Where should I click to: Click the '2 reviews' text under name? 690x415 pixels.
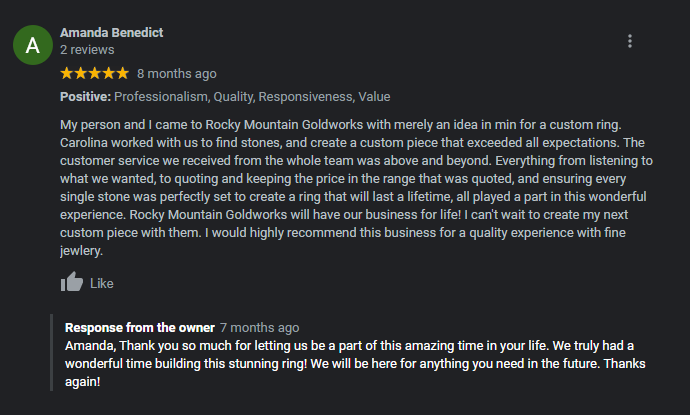87,49
